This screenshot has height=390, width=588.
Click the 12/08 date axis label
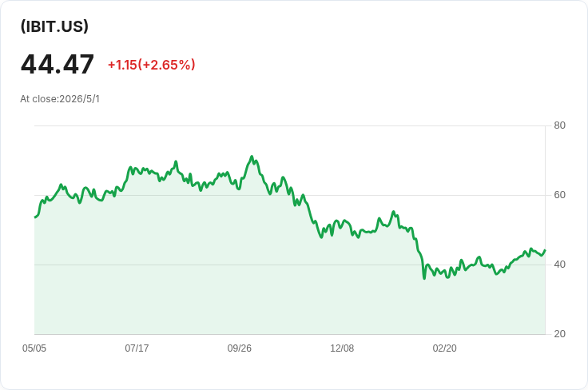[342, 348]
